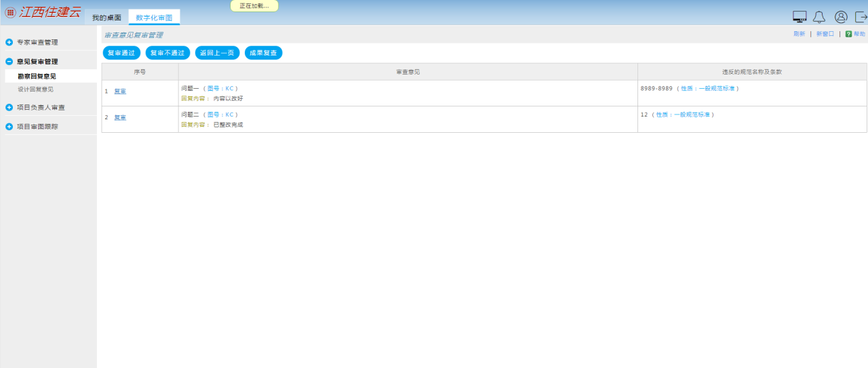
Task: Collapse 意见复审管理 minus icon
Action: click(x=9, y=61)
